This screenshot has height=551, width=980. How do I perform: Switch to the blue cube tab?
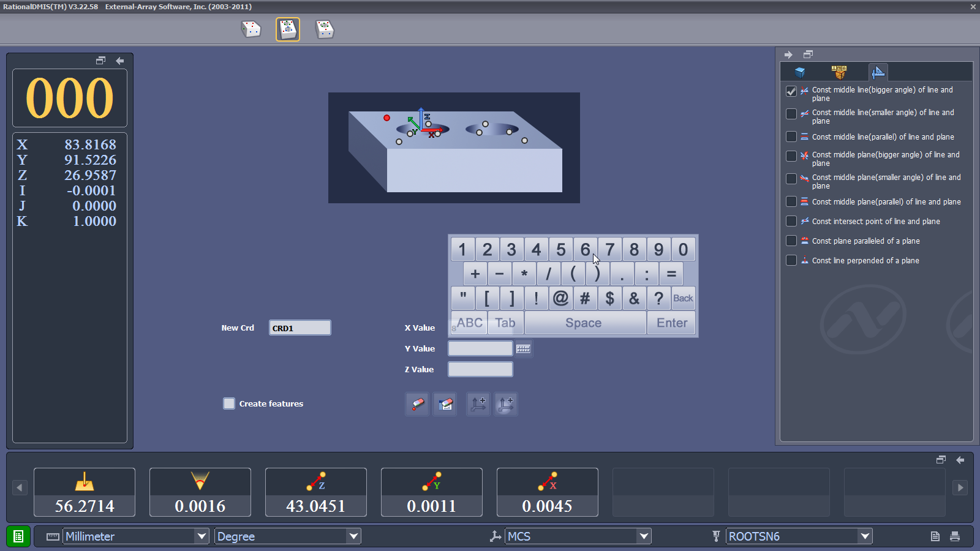800,72
